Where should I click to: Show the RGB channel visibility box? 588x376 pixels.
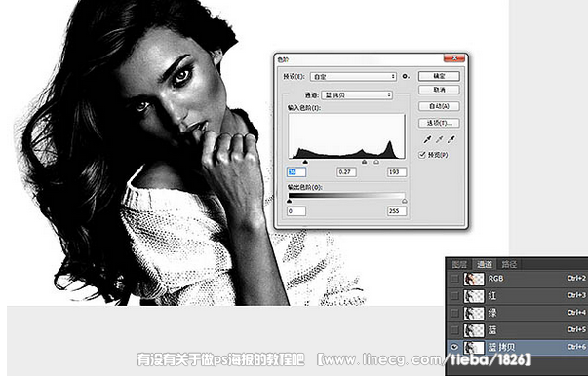[x=454, y=279]
